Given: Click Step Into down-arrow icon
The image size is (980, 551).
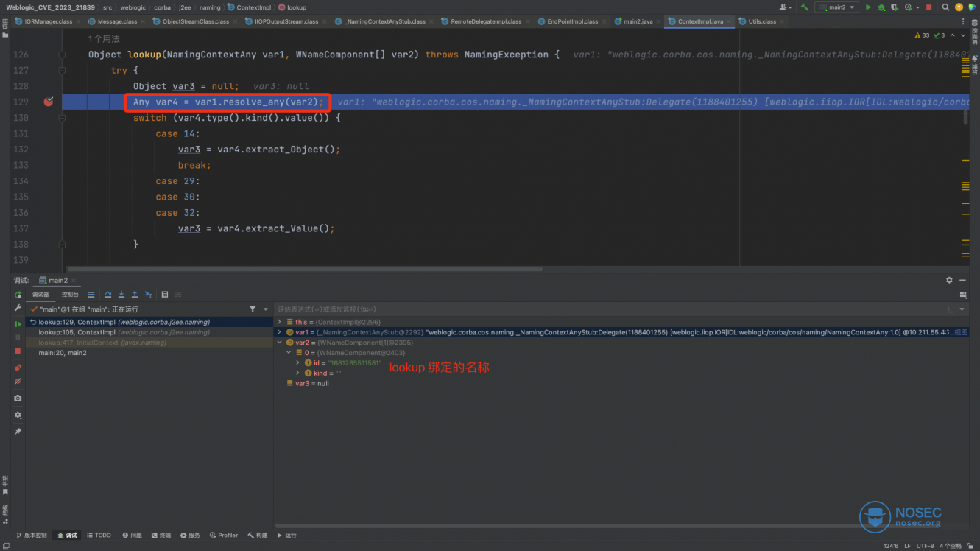Looking at the screenshot, I should click(121, 295).
